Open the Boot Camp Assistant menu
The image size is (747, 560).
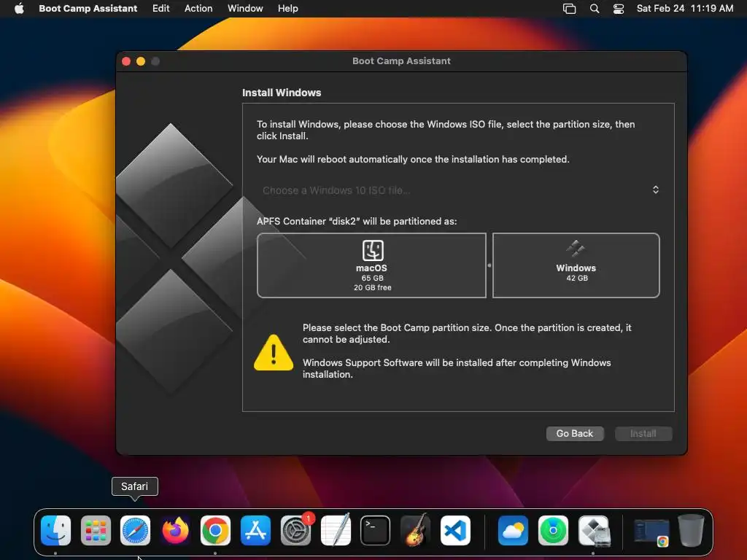88,8
